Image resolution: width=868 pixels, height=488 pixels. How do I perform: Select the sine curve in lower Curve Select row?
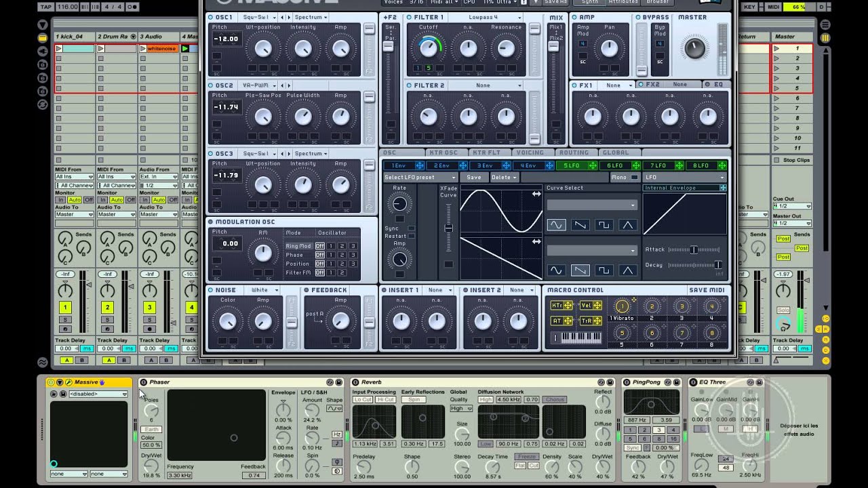coord(556,270)
